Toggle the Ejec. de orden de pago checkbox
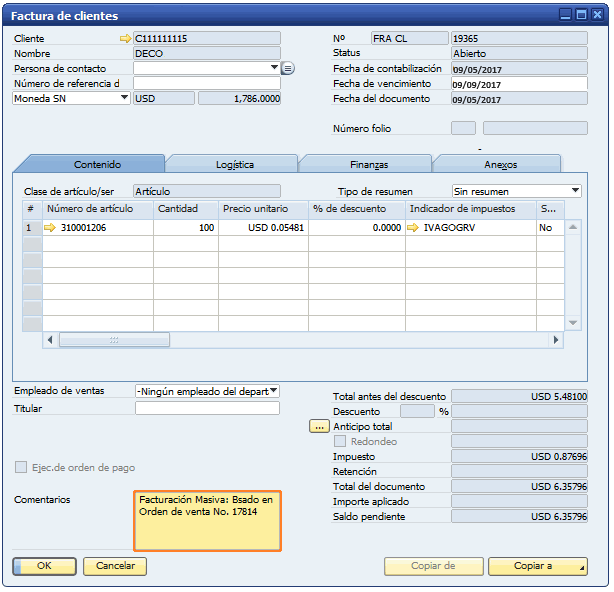The width and height of the screenshot is (614, 592). click(21, 467)
